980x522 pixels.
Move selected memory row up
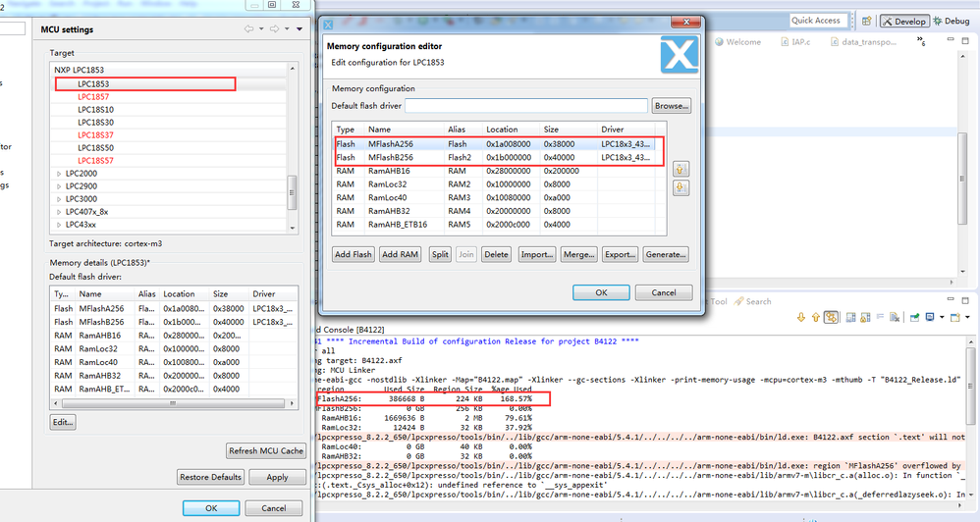tap(681, 169)
